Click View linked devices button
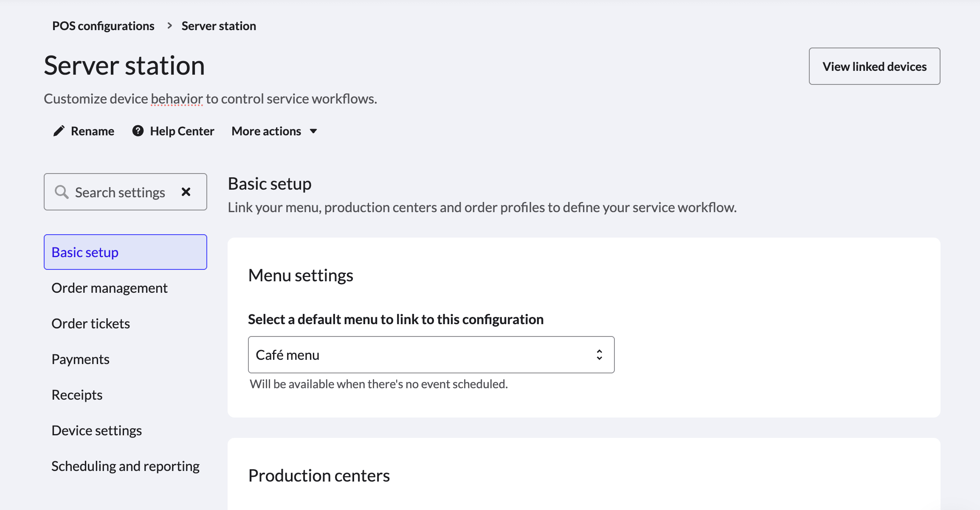 (x=874, y=66)
